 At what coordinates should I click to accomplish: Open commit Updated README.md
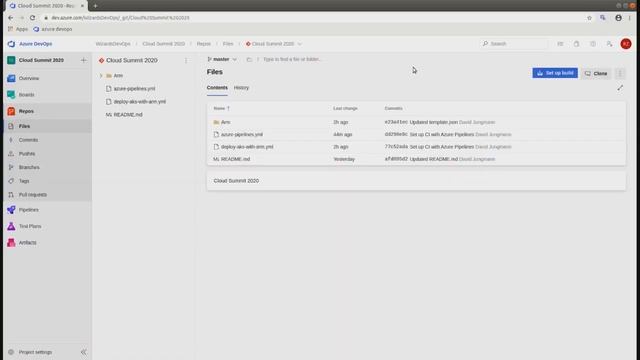[x=433, y=159]
